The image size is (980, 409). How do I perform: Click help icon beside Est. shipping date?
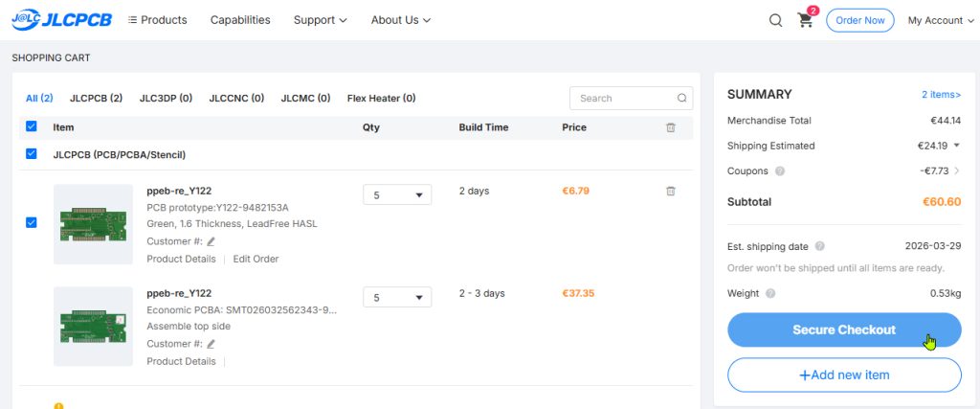click(820, 247)
